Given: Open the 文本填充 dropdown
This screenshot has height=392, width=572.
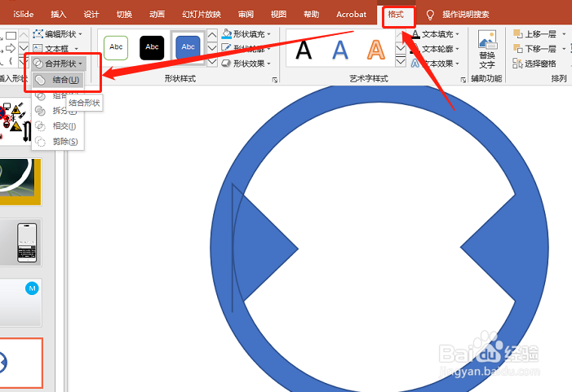Looking at the screenshot, I should click(435, 34).
